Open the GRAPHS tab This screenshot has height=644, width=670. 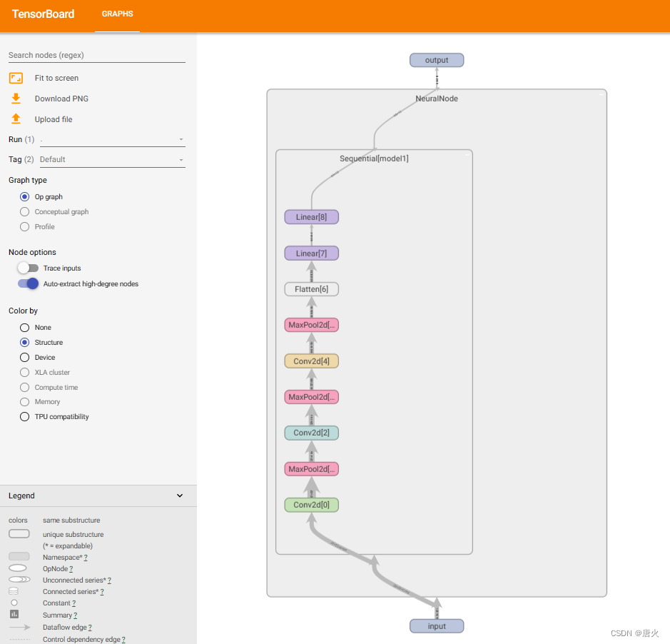(118, 14)
